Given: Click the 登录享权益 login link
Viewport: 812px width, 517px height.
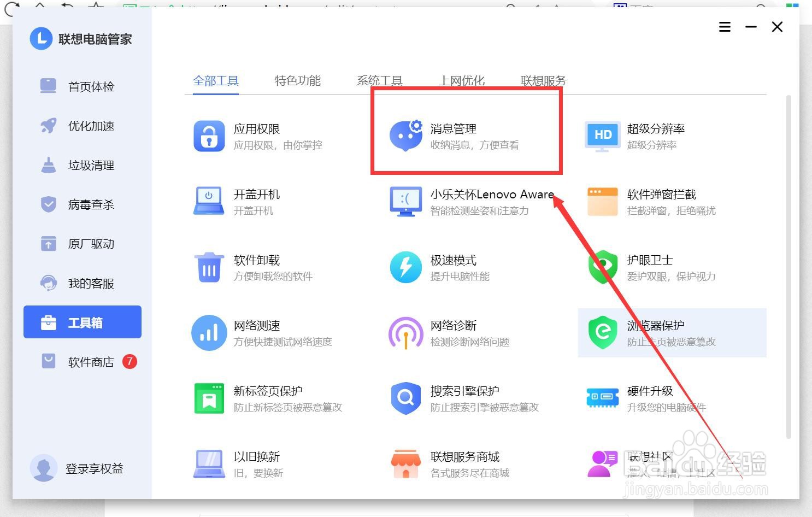Looking at the screenshot, I should [x=95, y=468].
